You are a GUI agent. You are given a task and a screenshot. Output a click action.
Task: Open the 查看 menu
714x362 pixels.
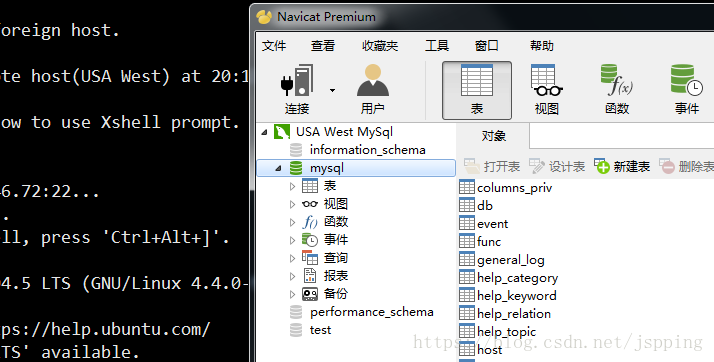(323, 46)
